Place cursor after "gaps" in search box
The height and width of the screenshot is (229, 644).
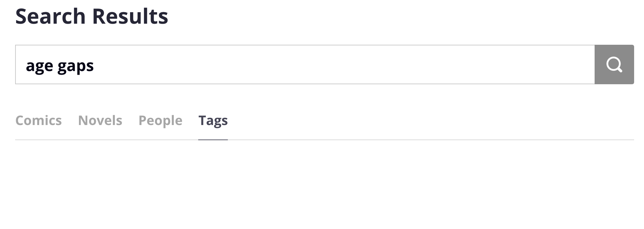tap(94, 65)
